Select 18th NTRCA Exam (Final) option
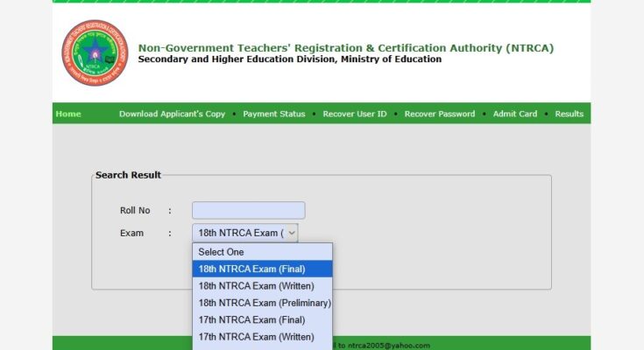 [263, 269]
